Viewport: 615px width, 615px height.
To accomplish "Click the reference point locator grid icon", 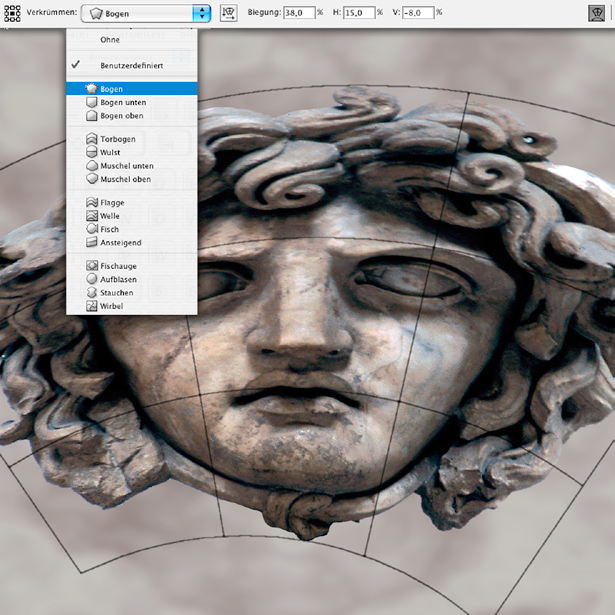I will pyautogui.click(x=12, y=13).
